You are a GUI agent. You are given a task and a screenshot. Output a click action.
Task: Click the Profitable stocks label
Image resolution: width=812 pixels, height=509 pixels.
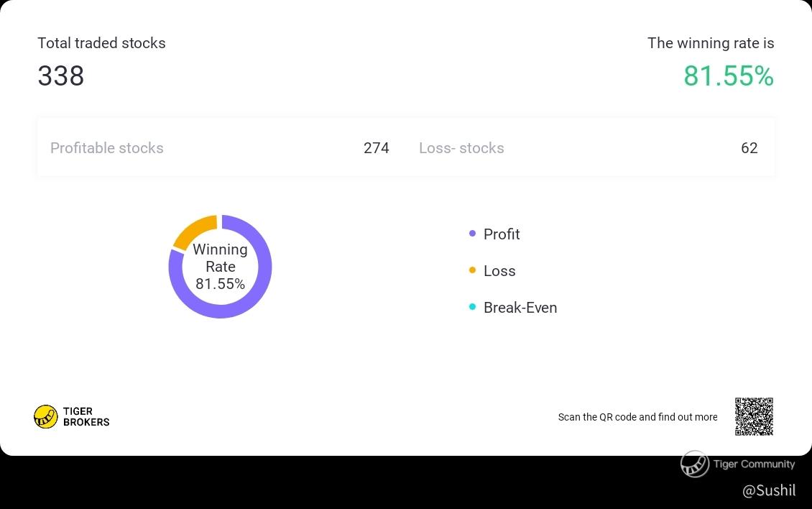click(x=106, y=148)
